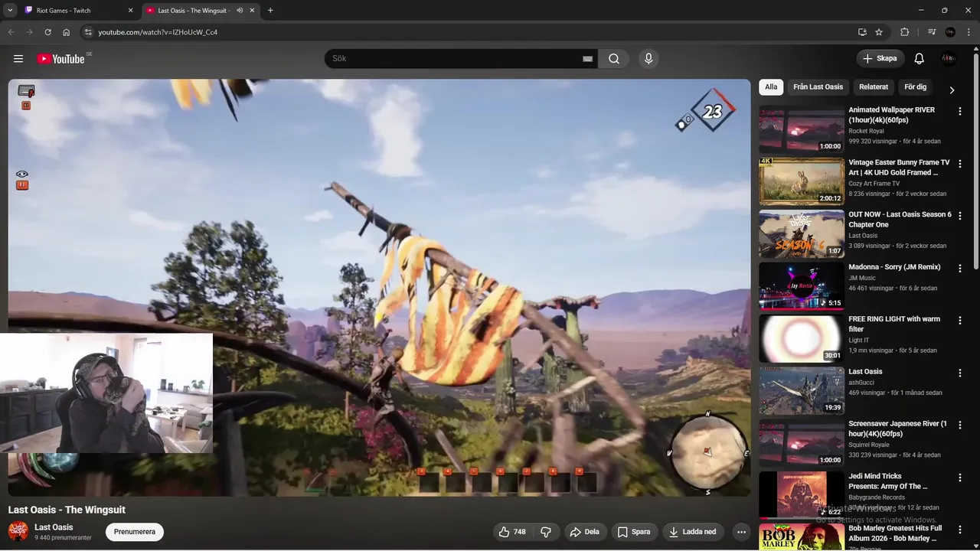Open Last Oasis 19:39 video thumbnail
This screenshot has height=551, width=980.
click(x=802, y=391)
